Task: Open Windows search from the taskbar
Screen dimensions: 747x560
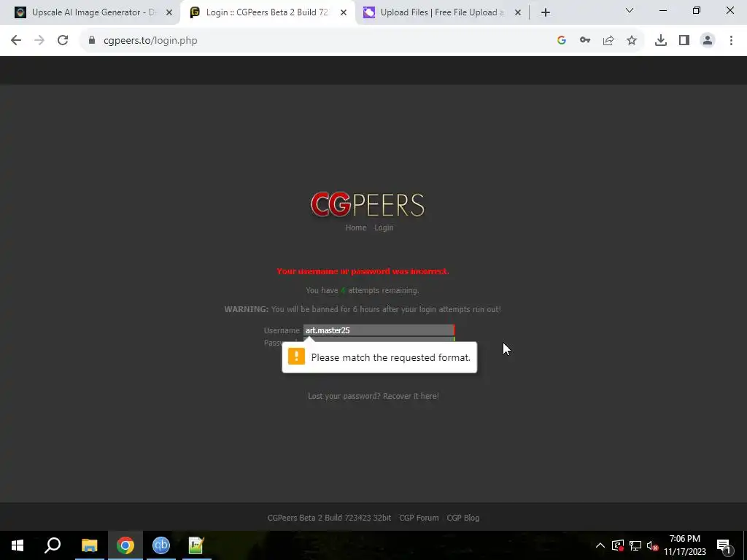Action: point(53,545)
